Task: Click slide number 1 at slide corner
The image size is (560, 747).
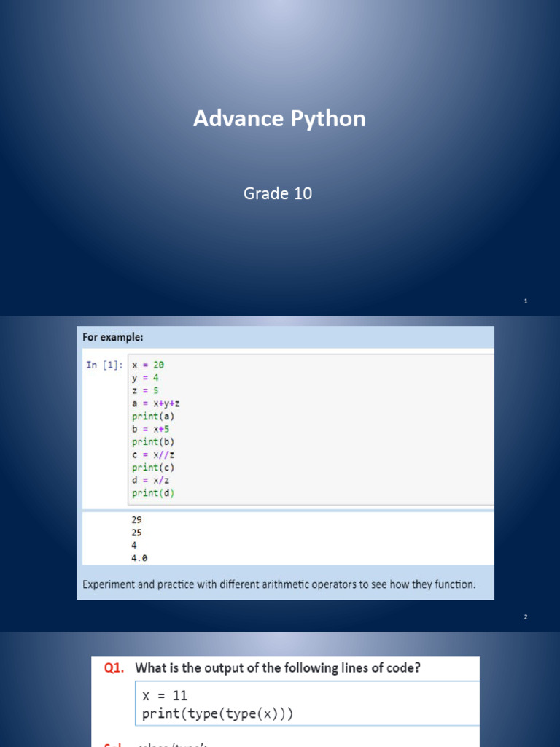Action: pos(526,301)
